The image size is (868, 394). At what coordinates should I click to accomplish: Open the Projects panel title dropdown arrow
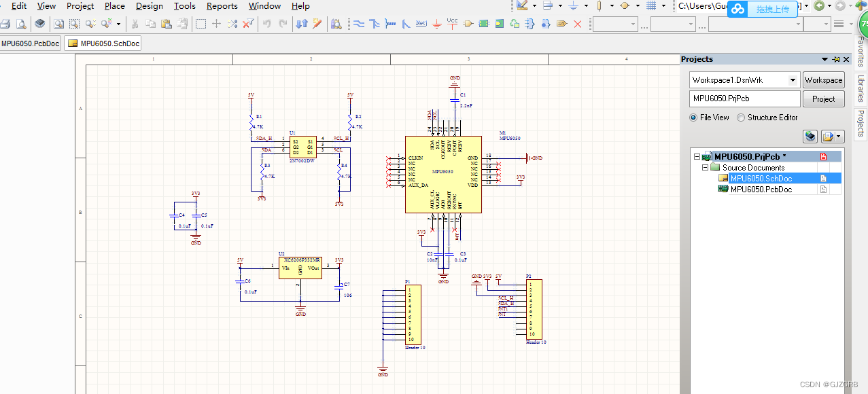coord(824,59)
